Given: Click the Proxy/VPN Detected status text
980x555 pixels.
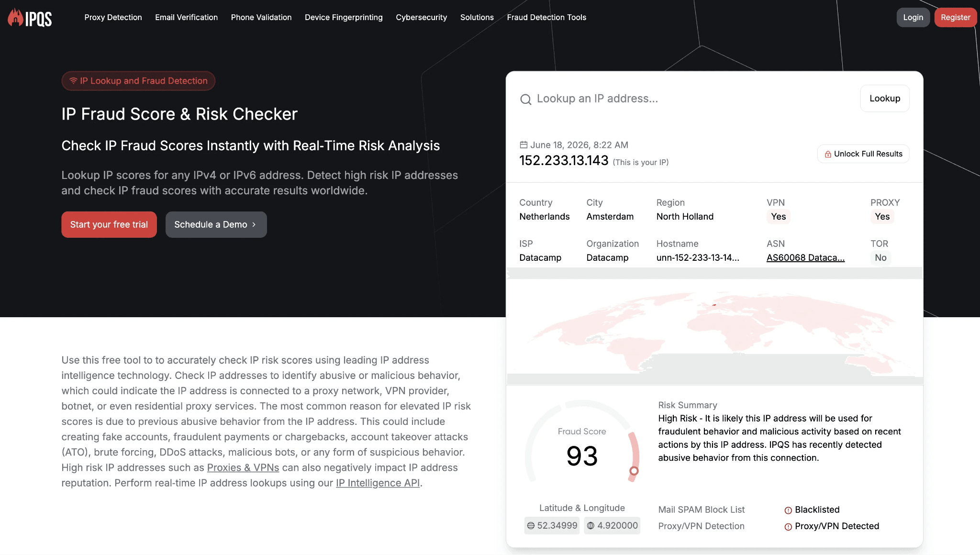Looking at the screenshot, I should tap(837, 526).
